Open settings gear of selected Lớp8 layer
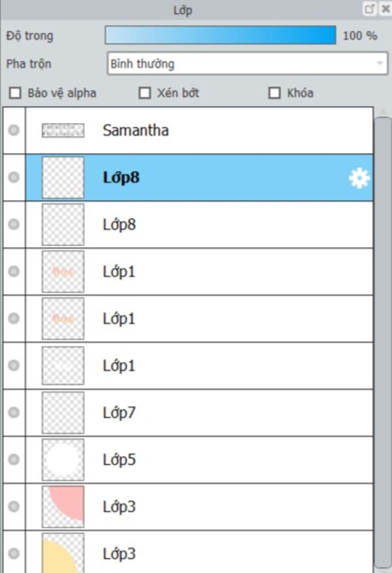392x573 pixels. click(359, 178)
